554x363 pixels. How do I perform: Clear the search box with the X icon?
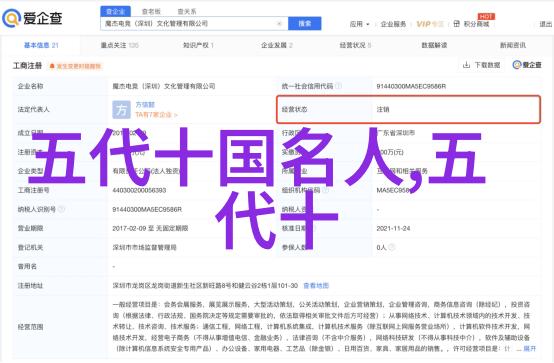(x=279, y=24)
